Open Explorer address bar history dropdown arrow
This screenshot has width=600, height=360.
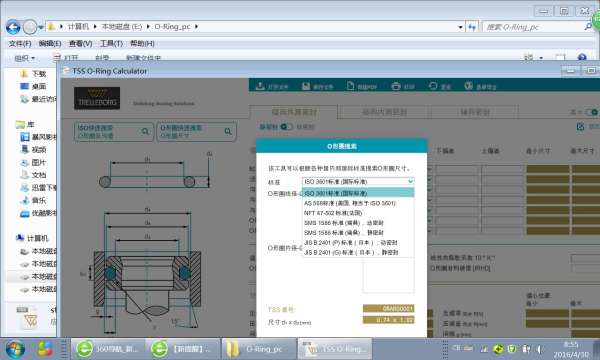[460, 27]
